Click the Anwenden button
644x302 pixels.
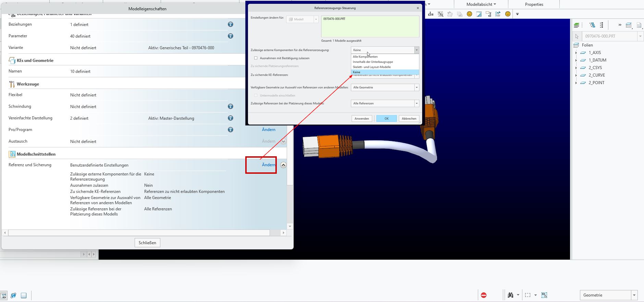pyautogui.click(x=362, y=119)
